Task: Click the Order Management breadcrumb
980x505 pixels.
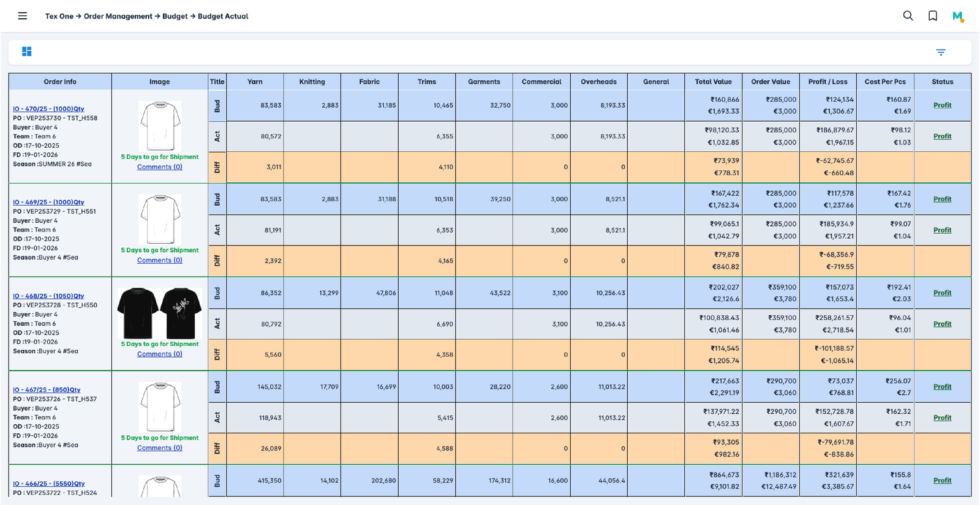Action: (x=118, y=17)
